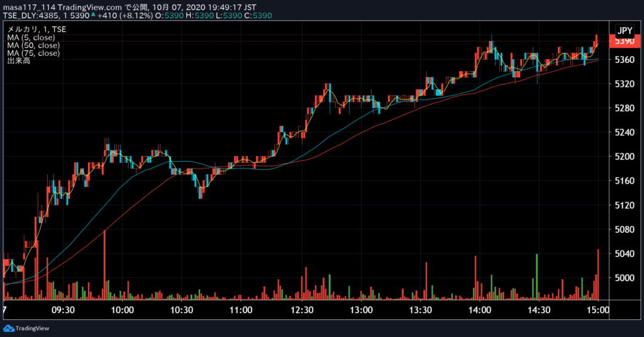Click the 5200 price axis label
The image size is (644, 337).
(625, 157)
